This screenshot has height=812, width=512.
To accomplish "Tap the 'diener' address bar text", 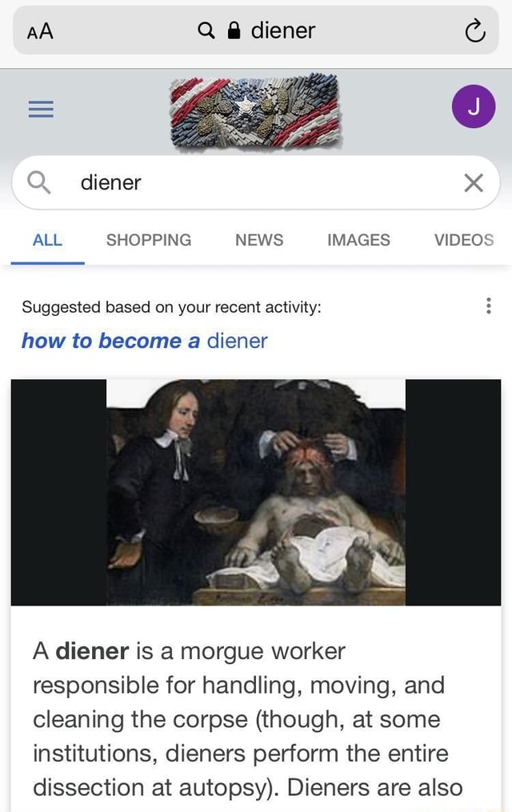I will pos(282,31).
